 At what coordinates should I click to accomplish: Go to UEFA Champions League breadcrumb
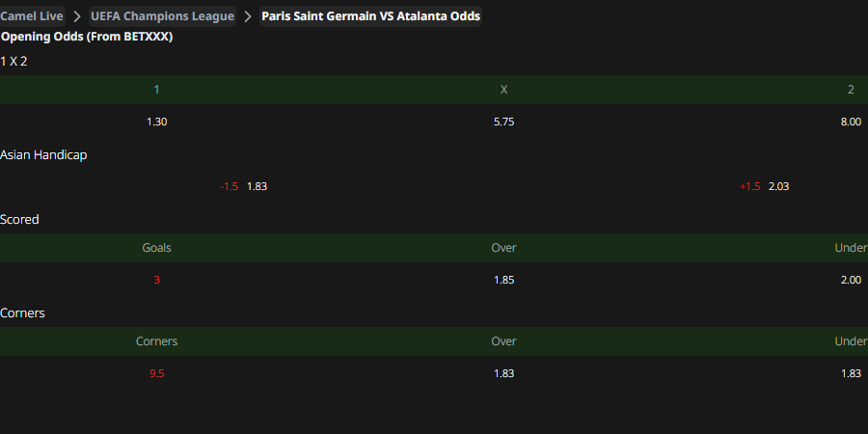tap(162, 16)
